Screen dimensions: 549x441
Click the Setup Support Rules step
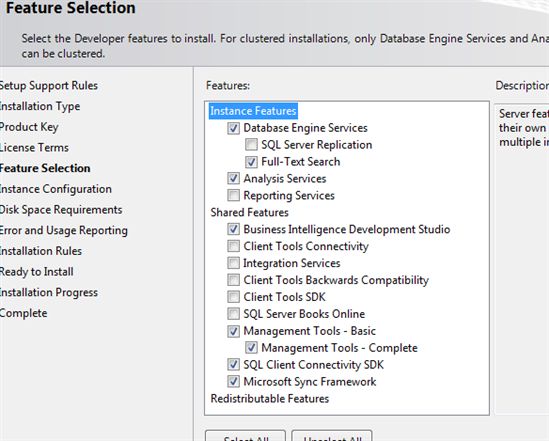pyautogui.click(x=48, y=86)
